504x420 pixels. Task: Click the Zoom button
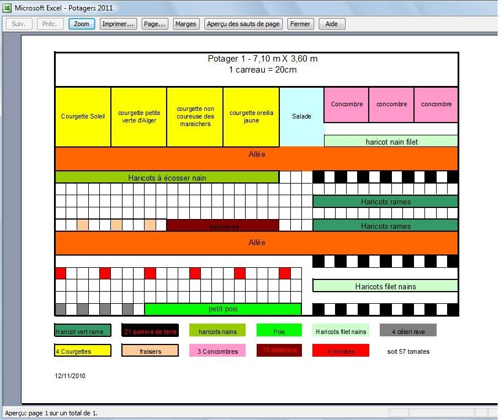pos(81,24)
